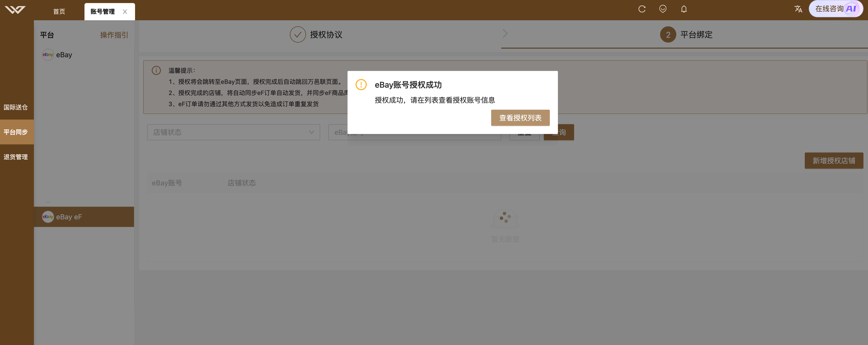Click the eBay logo icon beside eBay
The image size is (868, 345).
pos(48,55)
